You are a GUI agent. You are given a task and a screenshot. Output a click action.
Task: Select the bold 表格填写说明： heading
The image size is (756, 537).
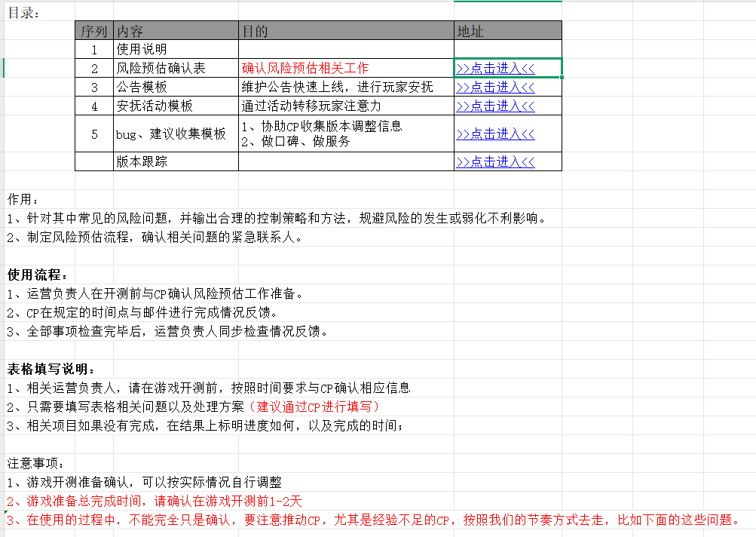[x=51, y=369]
